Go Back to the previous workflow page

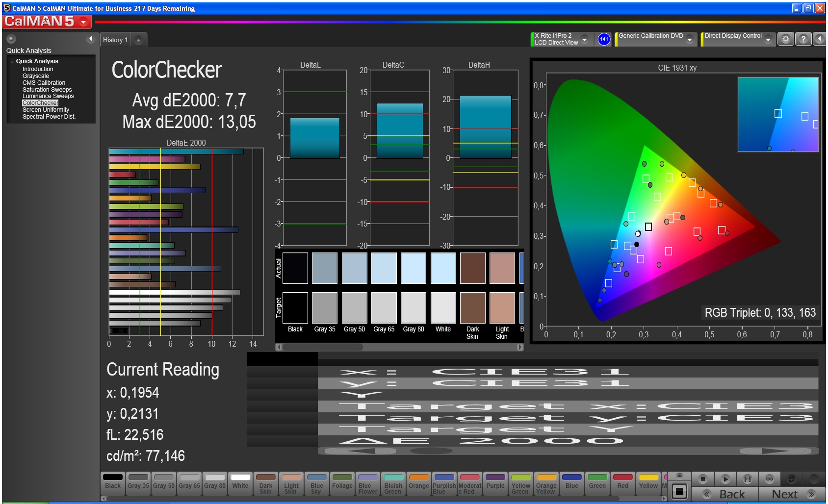pos(725,494)
